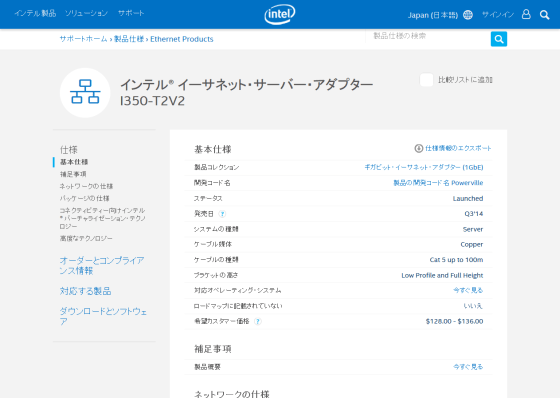
Task: Open the サポート menu
Action: (131, 13)
